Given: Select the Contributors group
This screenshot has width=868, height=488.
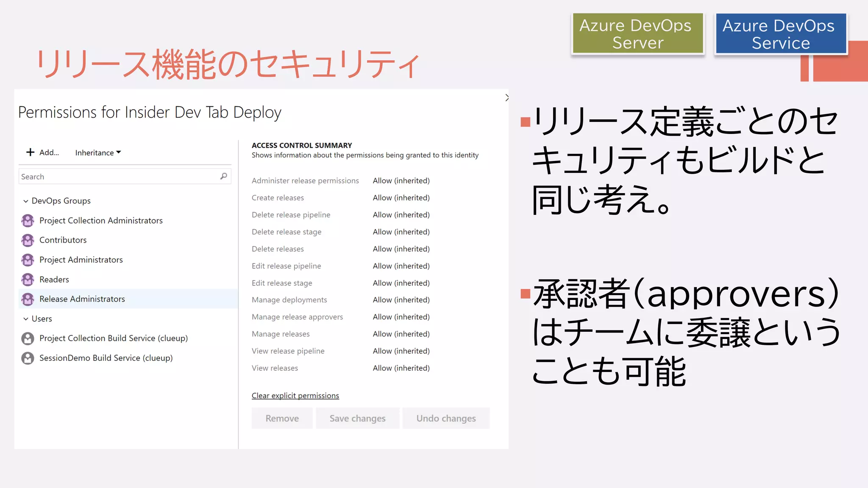Looking at the screenshot, I should tap(128, 240).
